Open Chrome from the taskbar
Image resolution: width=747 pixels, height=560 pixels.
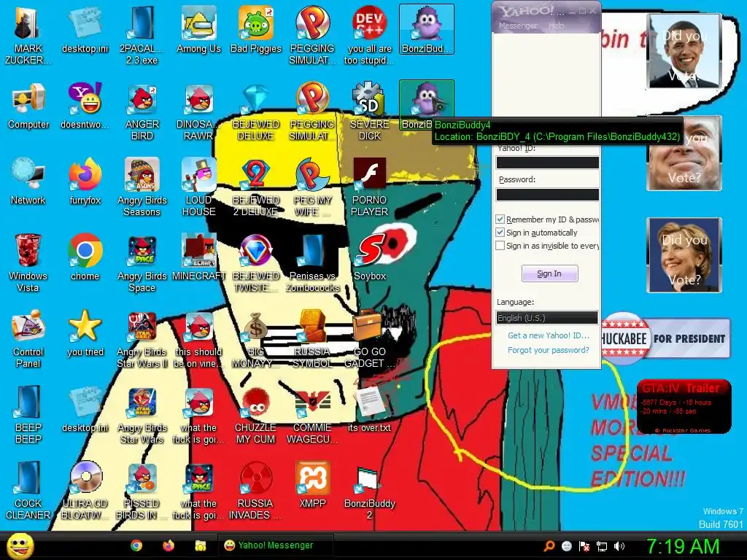tap(136, 545)
